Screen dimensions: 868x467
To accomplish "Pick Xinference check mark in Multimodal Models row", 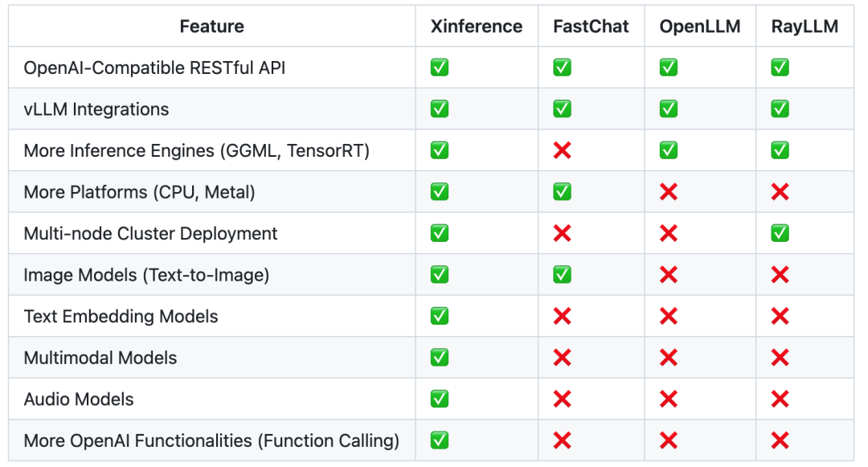I will tap(440, 358).
